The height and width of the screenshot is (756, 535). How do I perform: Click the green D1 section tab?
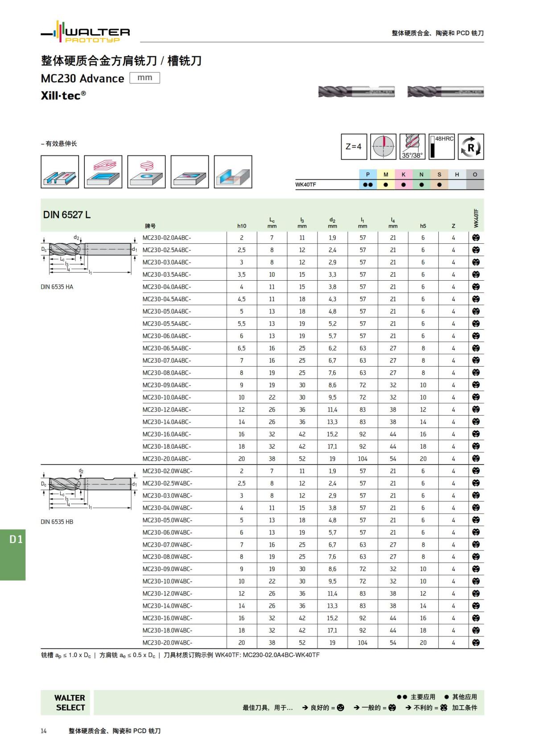[x=12, y=554]
